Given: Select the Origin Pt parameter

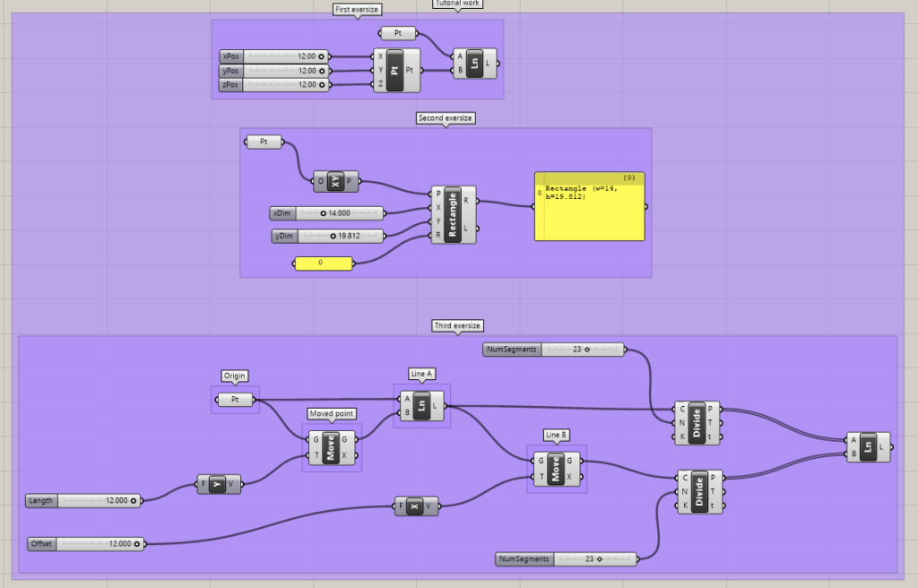Looking at the screenshot, I should coord(235,400).
